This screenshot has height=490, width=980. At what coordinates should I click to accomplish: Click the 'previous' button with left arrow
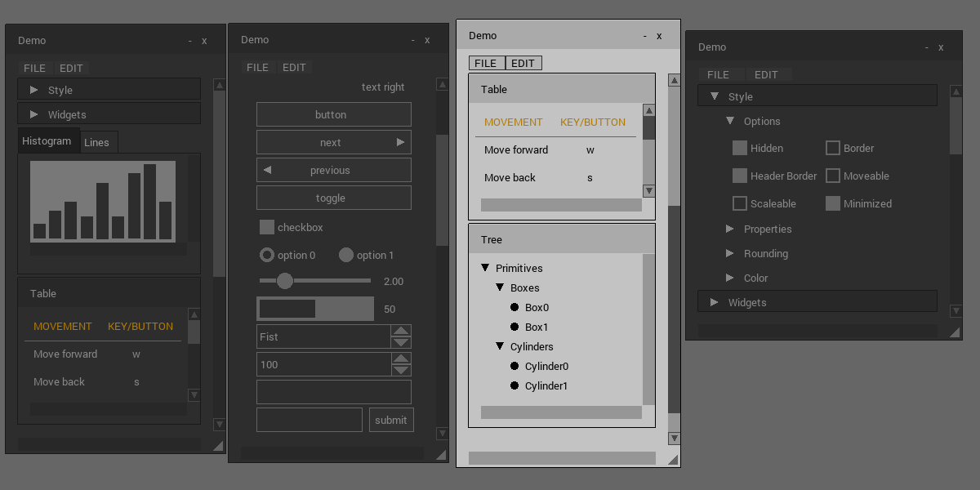[x=334, y=170]
